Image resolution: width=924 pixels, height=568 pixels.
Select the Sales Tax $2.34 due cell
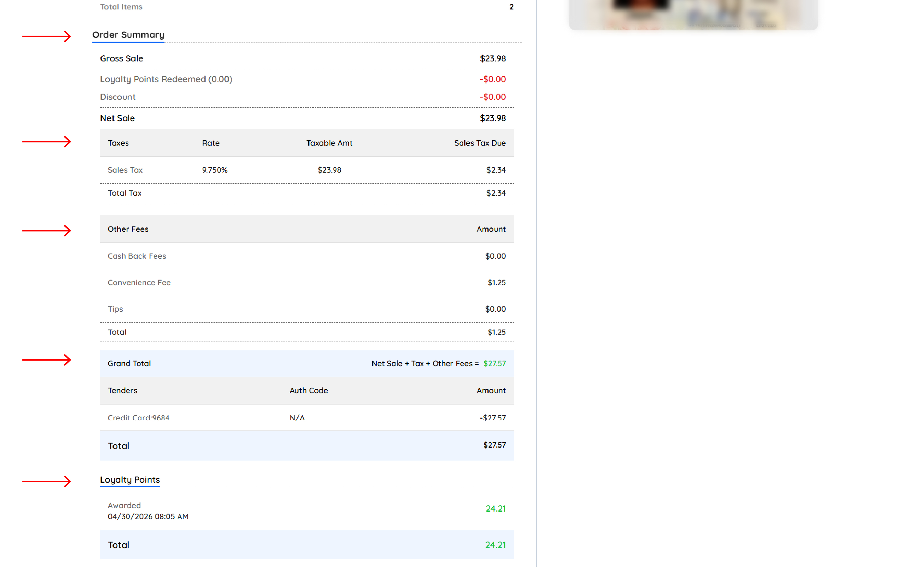pyautogui.click(x=496, y=170)
